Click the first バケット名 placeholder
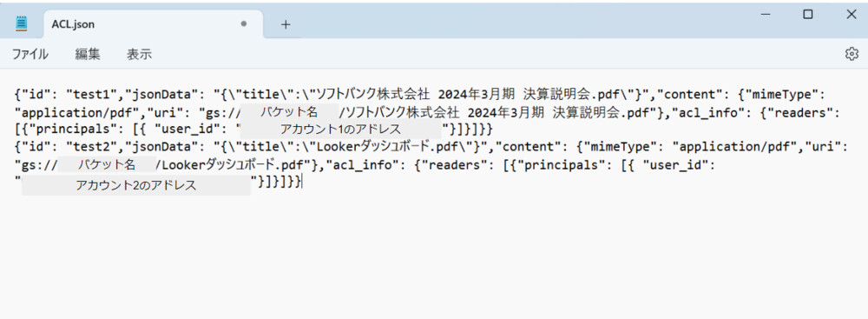Image resolution: width=868 pixels, height=319 pixels. 289,112
